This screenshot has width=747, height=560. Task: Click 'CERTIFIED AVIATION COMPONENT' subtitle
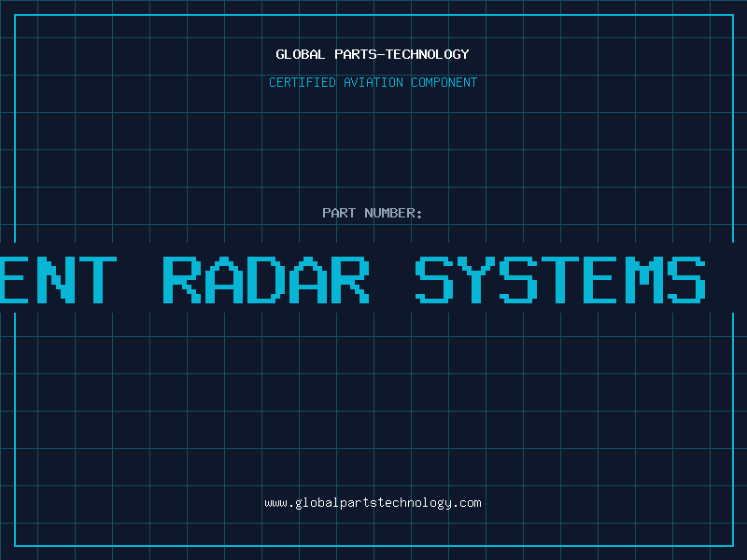373,82
